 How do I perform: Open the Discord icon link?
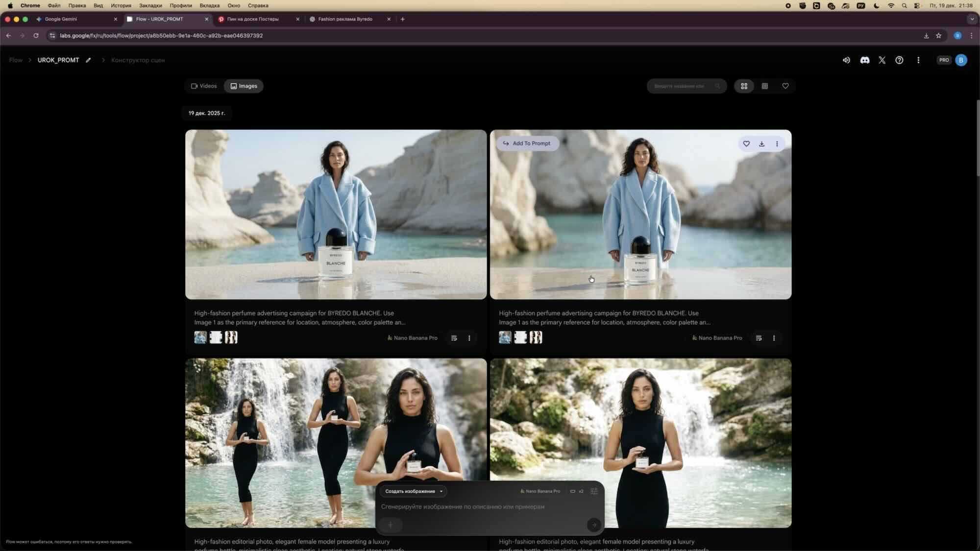click(864, 60)
